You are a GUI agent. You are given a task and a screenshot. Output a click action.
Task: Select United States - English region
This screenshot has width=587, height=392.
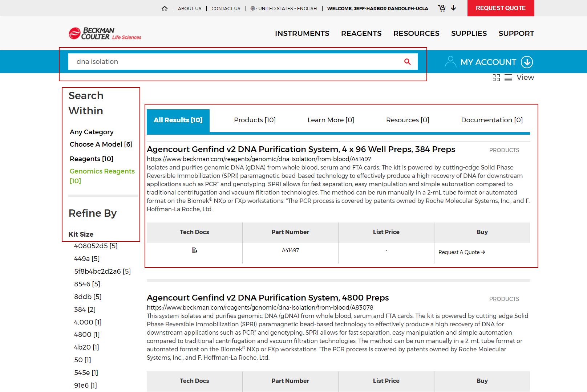pyautogui.click(x=287, y=8)
